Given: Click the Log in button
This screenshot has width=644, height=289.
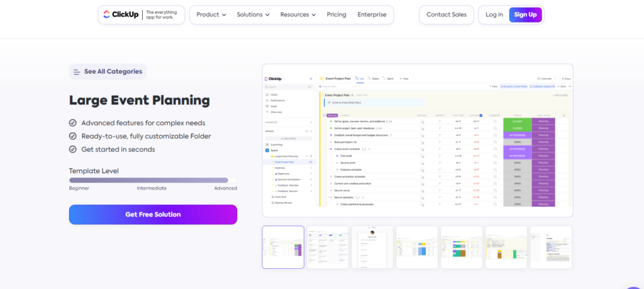Looking at the screenshot, I should click(x=494, y=15).
